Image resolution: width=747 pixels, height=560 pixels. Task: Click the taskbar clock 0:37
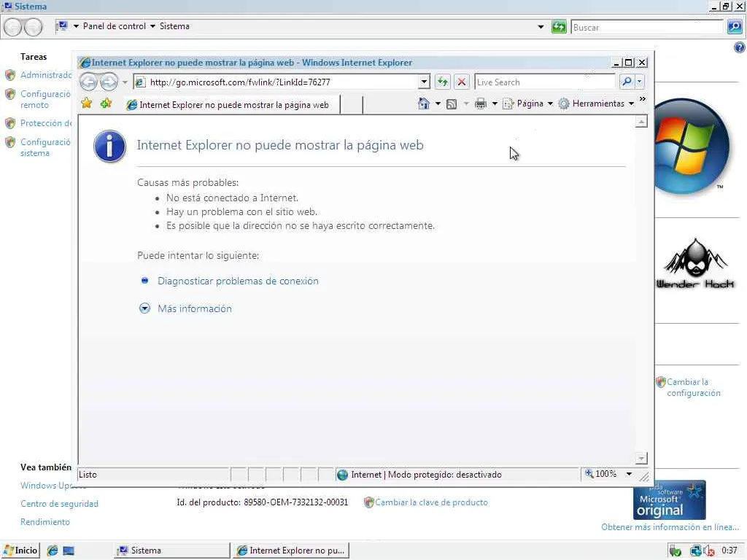point(729,551)
